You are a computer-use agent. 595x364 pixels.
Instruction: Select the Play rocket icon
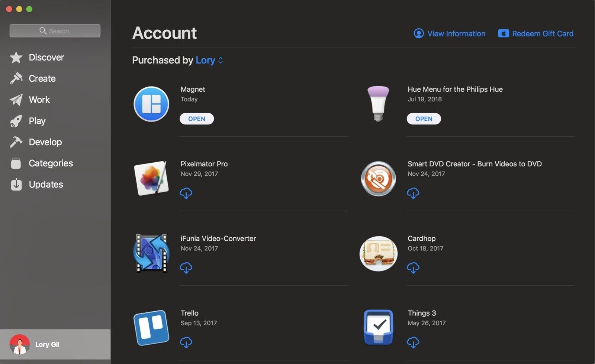[x=16, y=121]
